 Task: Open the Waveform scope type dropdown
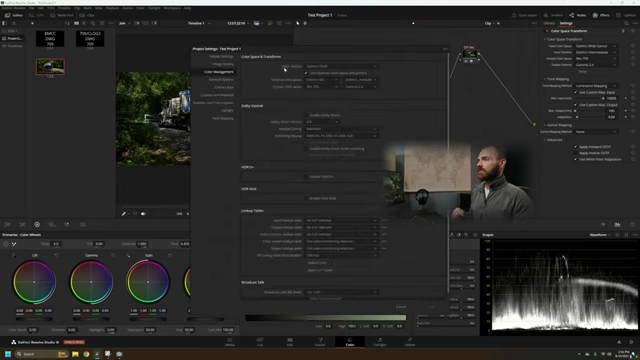click(600, 235)
